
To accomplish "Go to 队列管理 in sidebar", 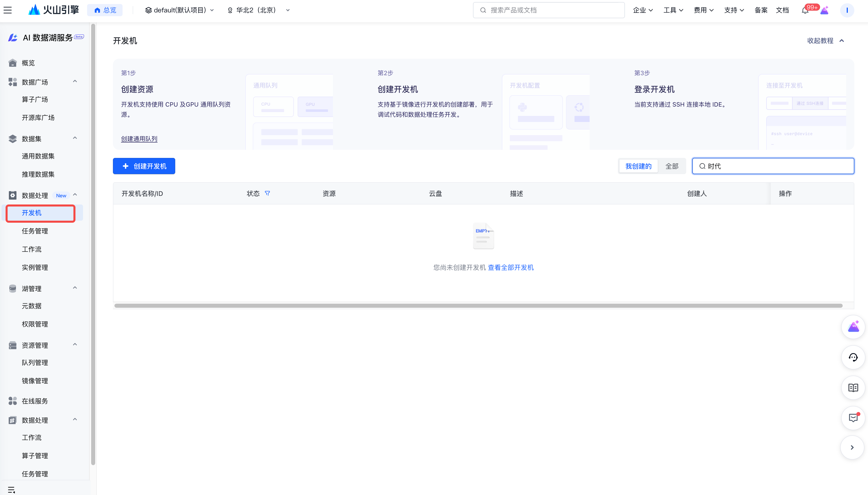I will [x=35, y=362].
